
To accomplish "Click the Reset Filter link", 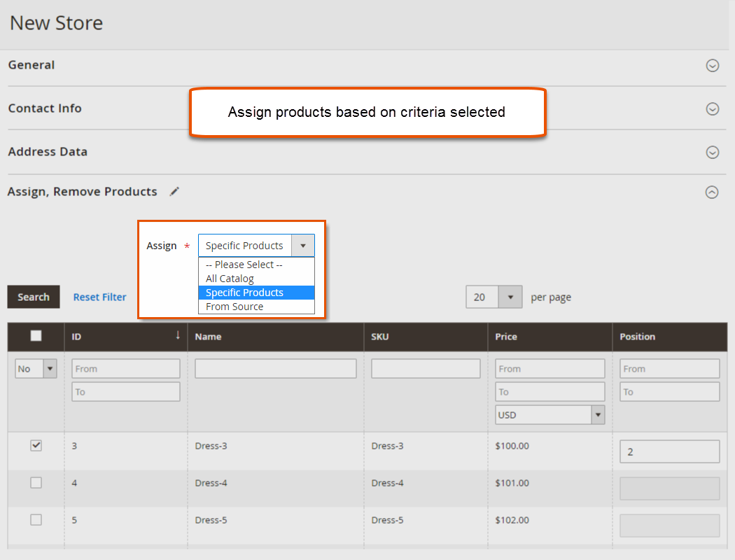I will pyautogui.click(x=99, y=297).
